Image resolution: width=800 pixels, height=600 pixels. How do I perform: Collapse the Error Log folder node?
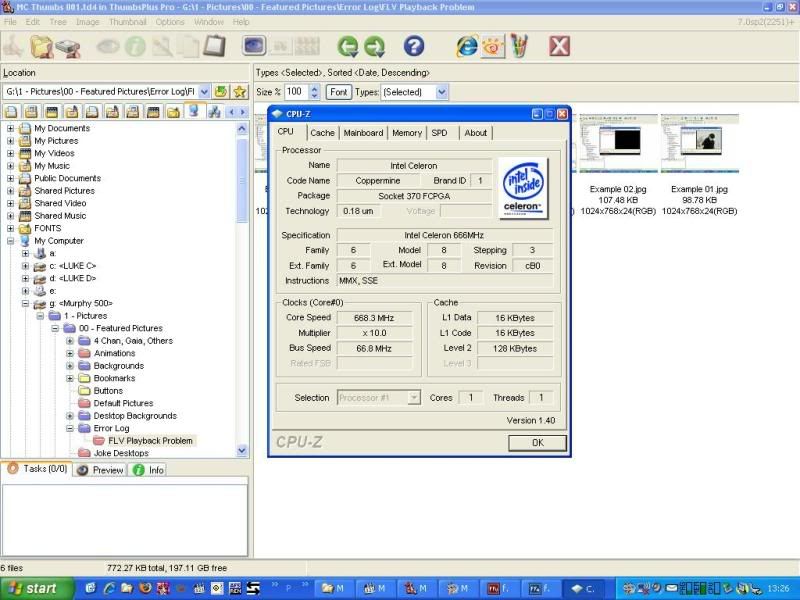70,429
